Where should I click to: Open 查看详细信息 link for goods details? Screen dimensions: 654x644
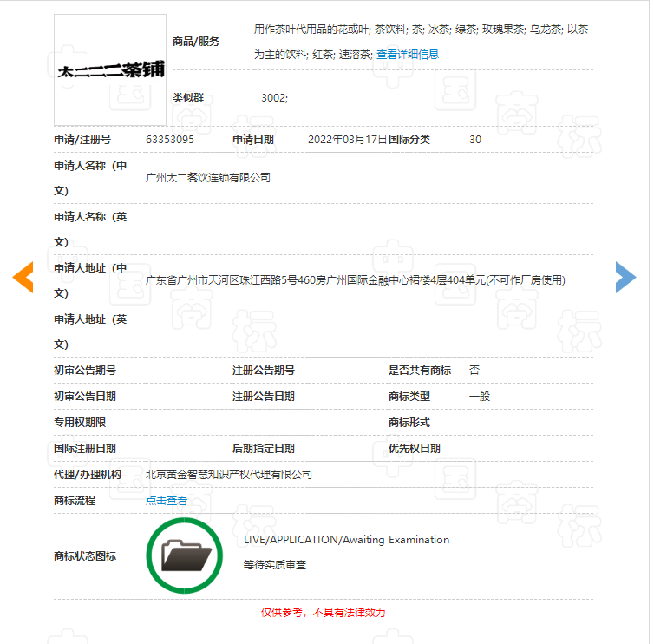click(408, 55)
